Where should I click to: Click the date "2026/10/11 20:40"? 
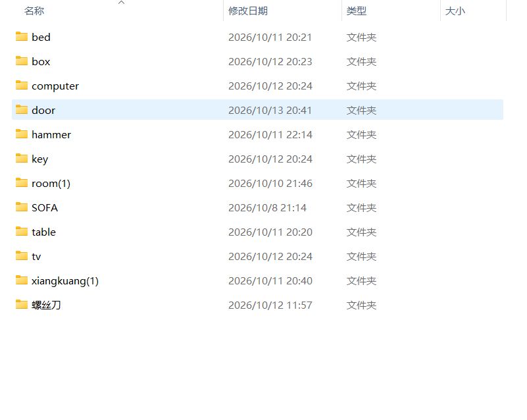tap(270, 281)
